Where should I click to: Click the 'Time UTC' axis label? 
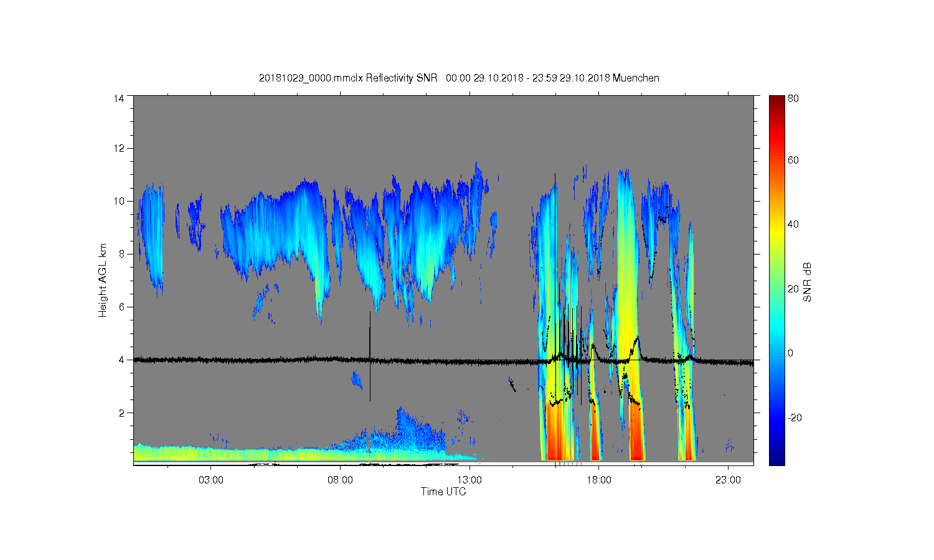[x=443, y=492]
